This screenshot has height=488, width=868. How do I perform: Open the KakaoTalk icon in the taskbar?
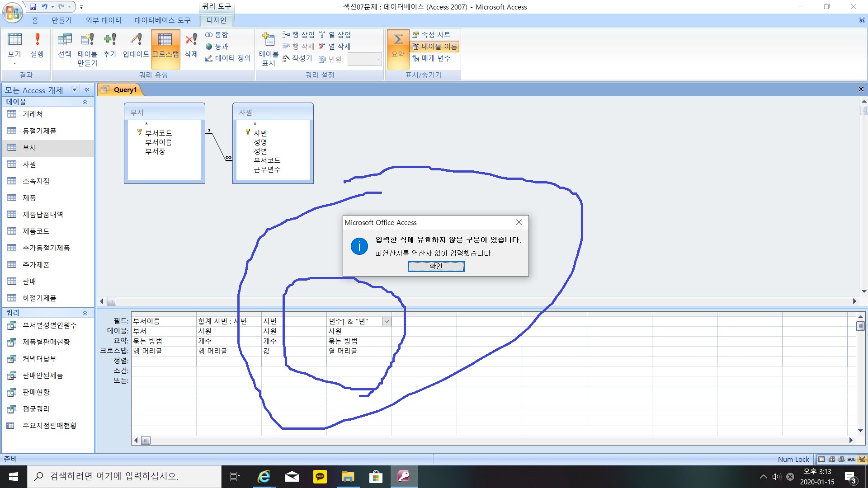[x=320, y=476]
